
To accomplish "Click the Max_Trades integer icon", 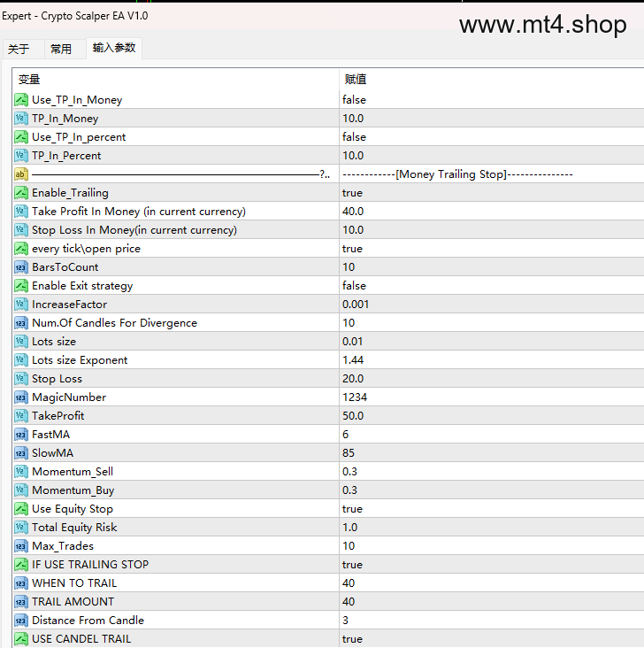I will pos(21,546).
